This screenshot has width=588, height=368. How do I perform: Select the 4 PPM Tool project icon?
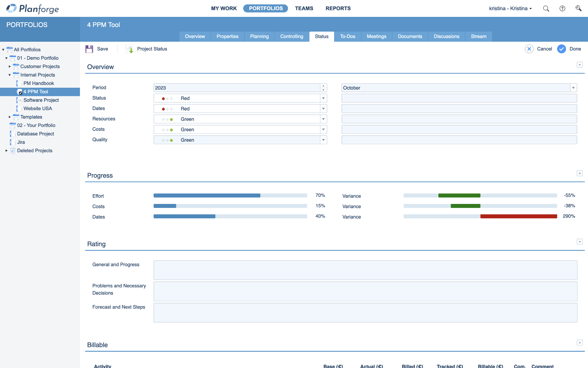(x=20, y=92)
